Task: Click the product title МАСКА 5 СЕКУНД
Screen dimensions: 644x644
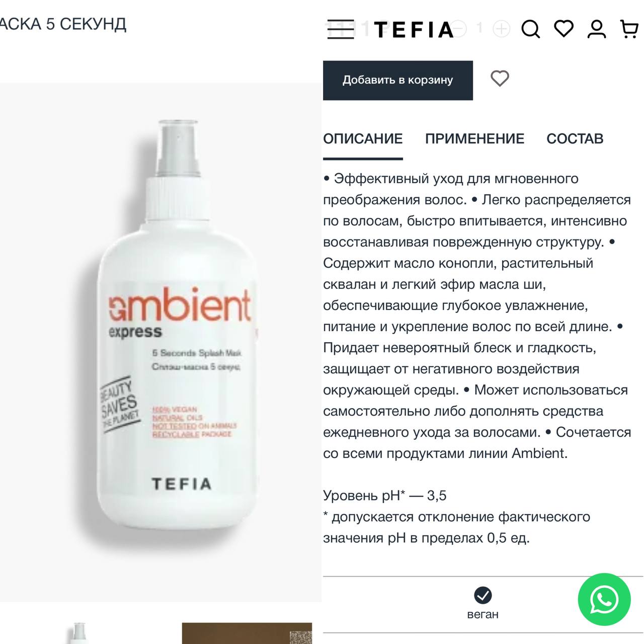Action: tap(63, 24)
